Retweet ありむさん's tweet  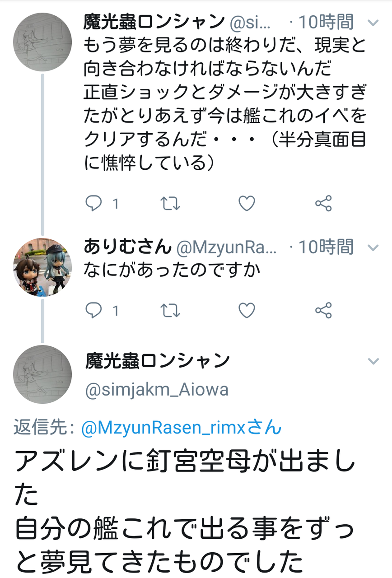(169, 310)
